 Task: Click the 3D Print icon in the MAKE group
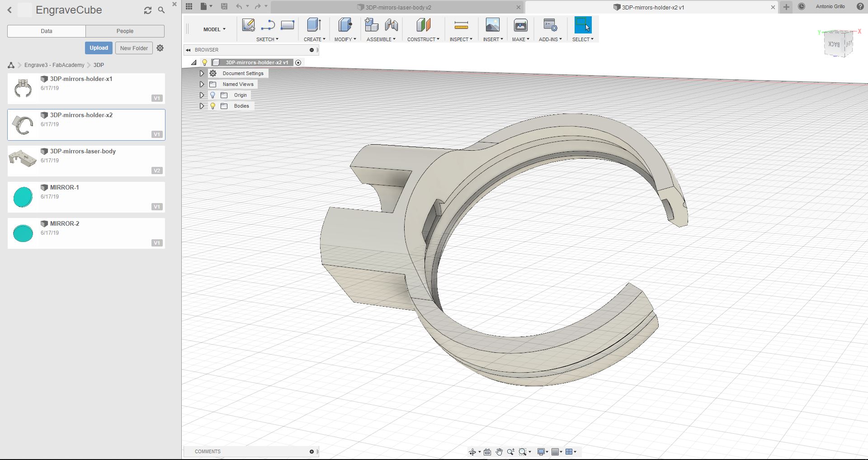[520, 25]
